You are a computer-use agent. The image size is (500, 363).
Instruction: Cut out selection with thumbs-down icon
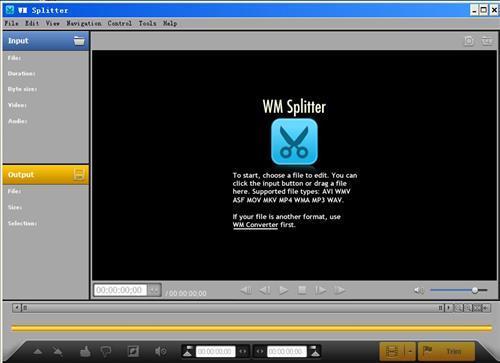(x=106, y=351)
